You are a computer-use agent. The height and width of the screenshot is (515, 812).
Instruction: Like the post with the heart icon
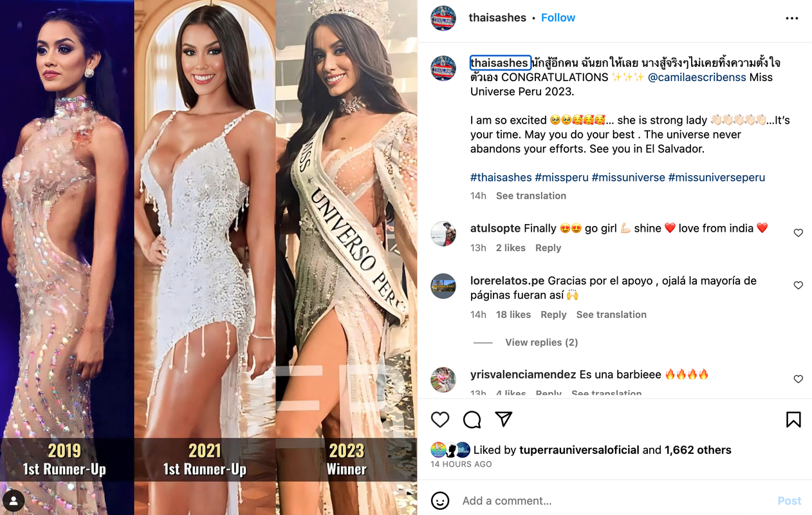click(x=440, y=420)
